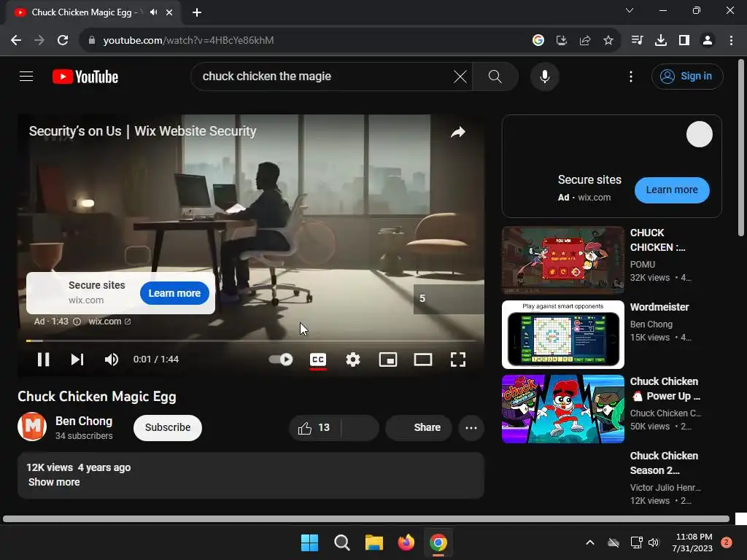Enter full screen mode

pyautogui.click(x=458, y=359)
